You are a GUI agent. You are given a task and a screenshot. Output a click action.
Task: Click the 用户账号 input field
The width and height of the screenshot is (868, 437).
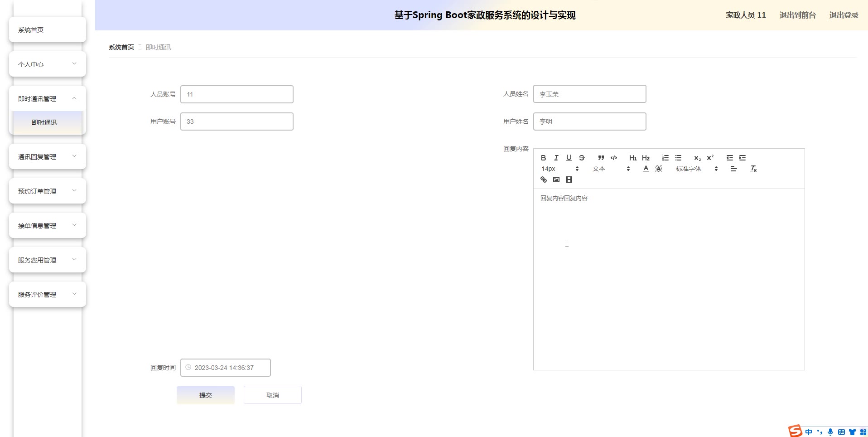coord(237,121)
